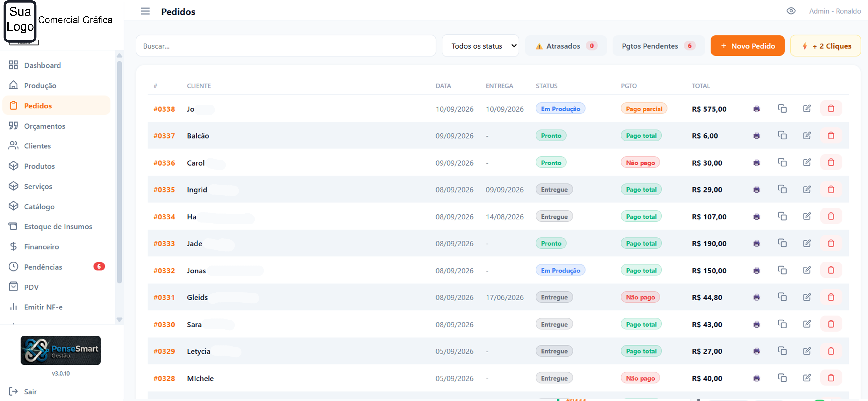
Task: Click the Admin - Ronaldo user label
Action: click(835, 11)
